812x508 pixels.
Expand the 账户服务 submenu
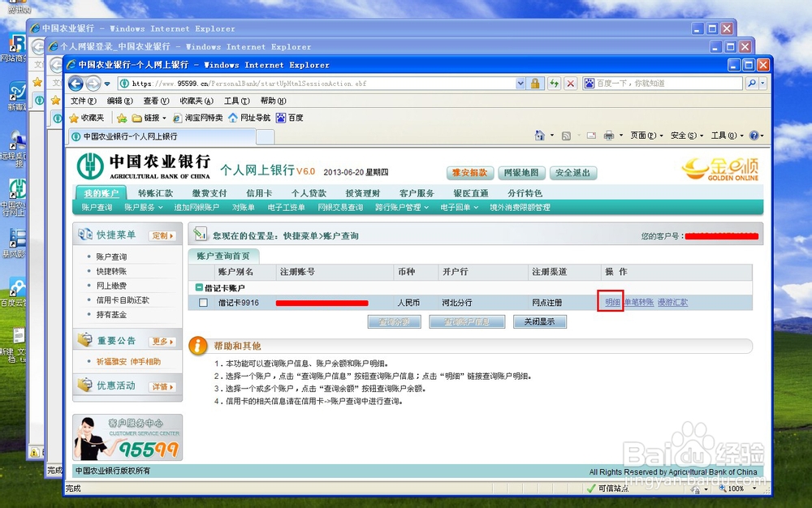(144, 208)
